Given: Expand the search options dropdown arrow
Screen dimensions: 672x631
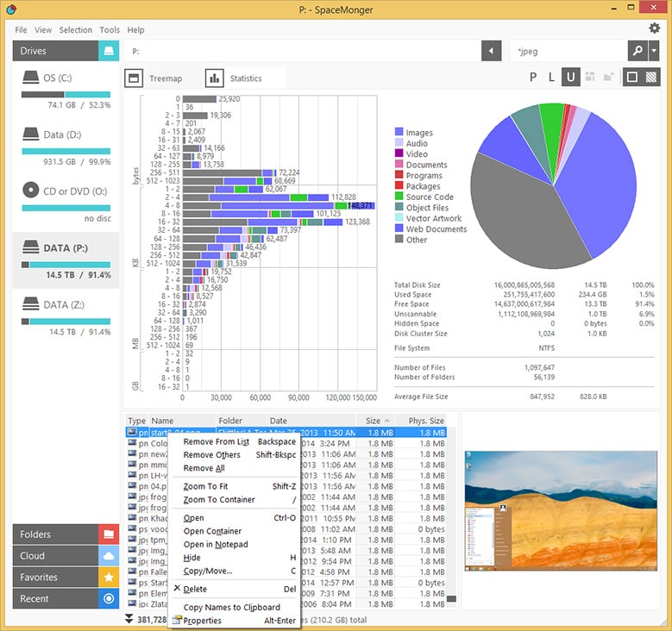Looking at the screenshot, I should point(654,51).
